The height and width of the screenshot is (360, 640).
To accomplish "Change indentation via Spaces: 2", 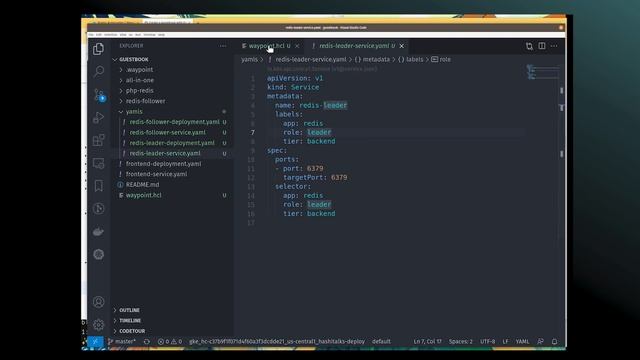I will (460, 342).
